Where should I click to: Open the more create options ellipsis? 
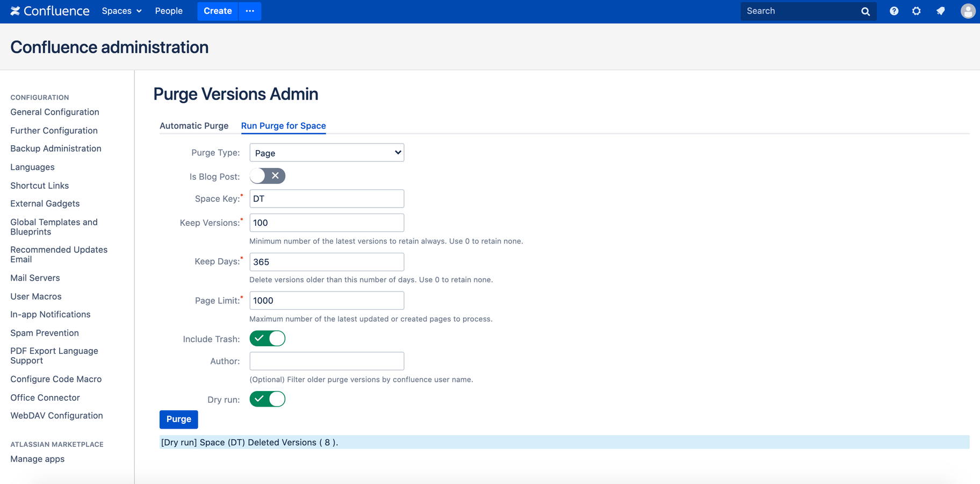pyautogui.click(x=250, y=11)
